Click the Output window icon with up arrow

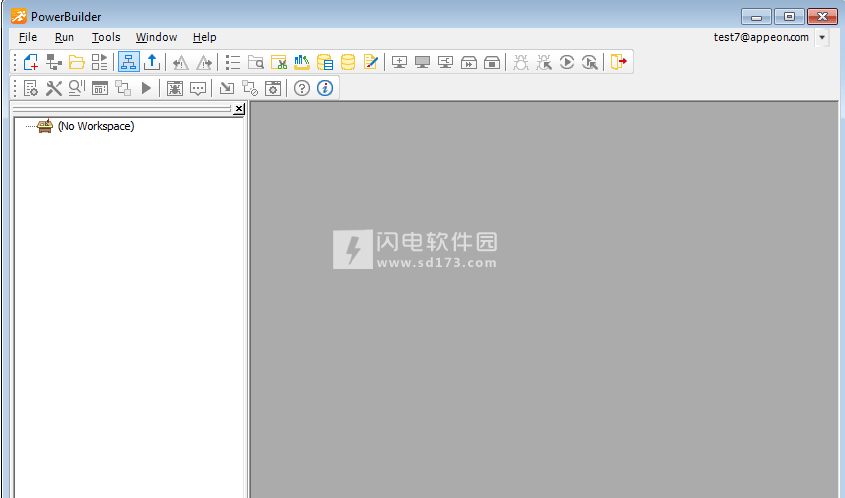coord(152,62)
